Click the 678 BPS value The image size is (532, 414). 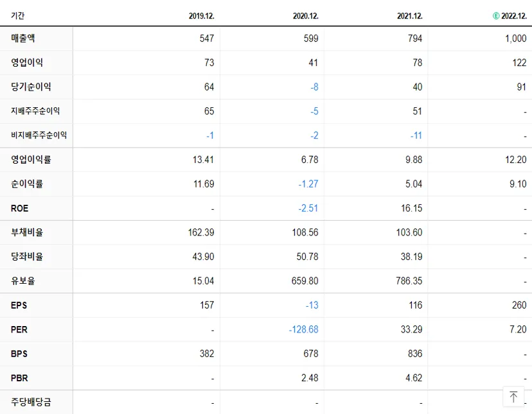pyautogui.click(x=311, y=354)
